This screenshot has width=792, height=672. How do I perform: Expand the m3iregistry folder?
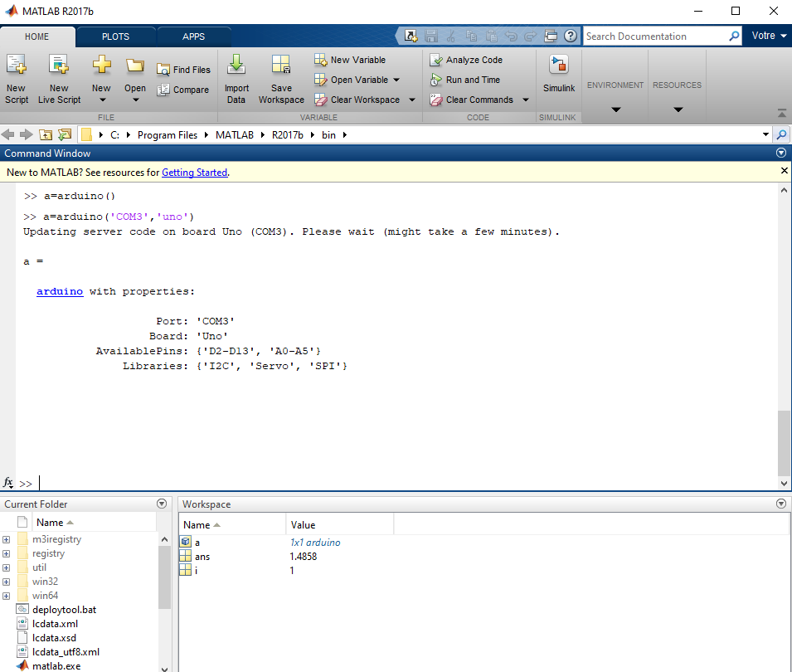7,540
